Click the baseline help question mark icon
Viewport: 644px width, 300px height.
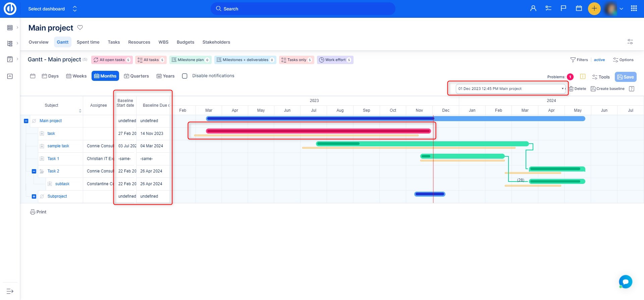(632, 89)
